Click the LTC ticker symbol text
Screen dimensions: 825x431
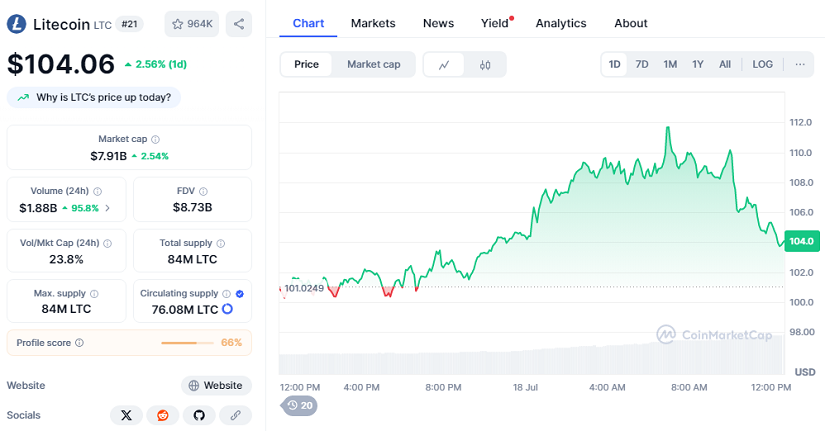pyautogui.click(x=103, y=25)
